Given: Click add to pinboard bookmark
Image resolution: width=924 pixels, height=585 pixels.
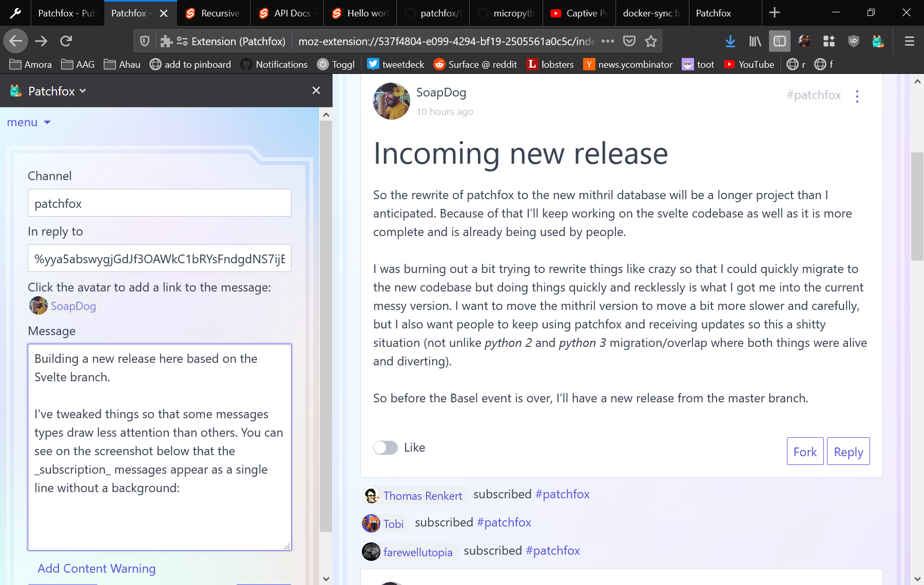Looking at the screenshot, I should [x=190, y=64].
